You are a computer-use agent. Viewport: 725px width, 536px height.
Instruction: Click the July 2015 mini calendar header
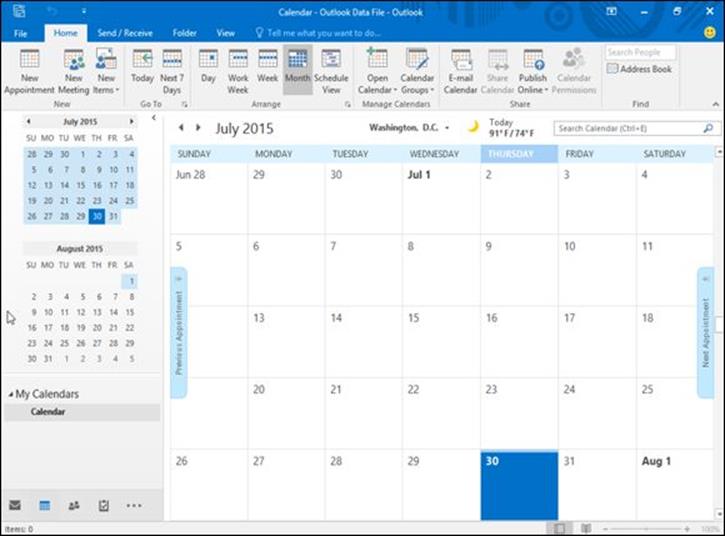coord(80,122)
